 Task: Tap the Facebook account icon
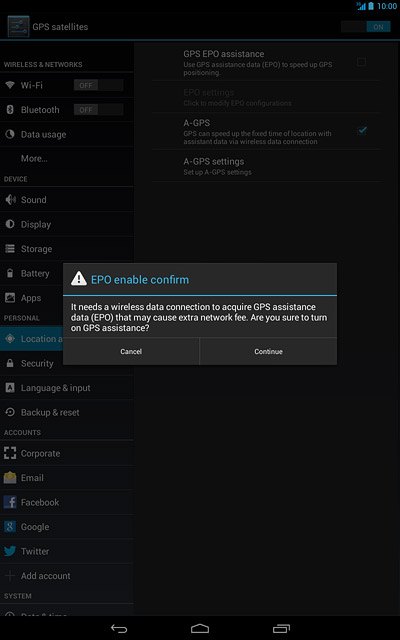(x=10, y=502)
